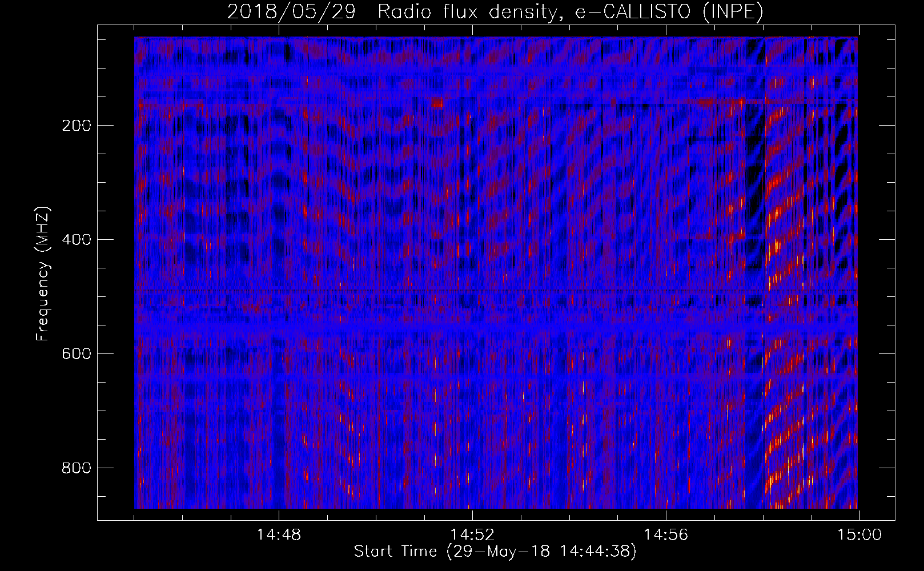Click the 600 frequency tick label
Screen dimensions: 924x571
(x=76, y=354)
